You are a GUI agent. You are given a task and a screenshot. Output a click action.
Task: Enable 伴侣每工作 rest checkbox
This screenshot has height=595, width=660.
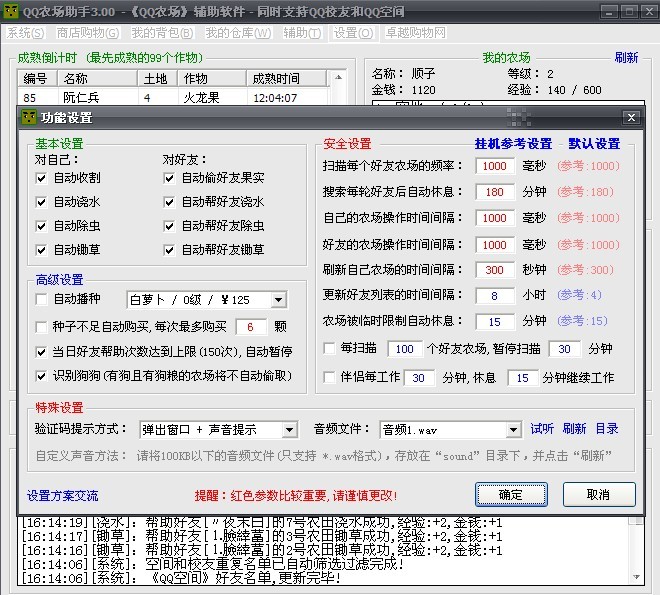pos(329,377)
